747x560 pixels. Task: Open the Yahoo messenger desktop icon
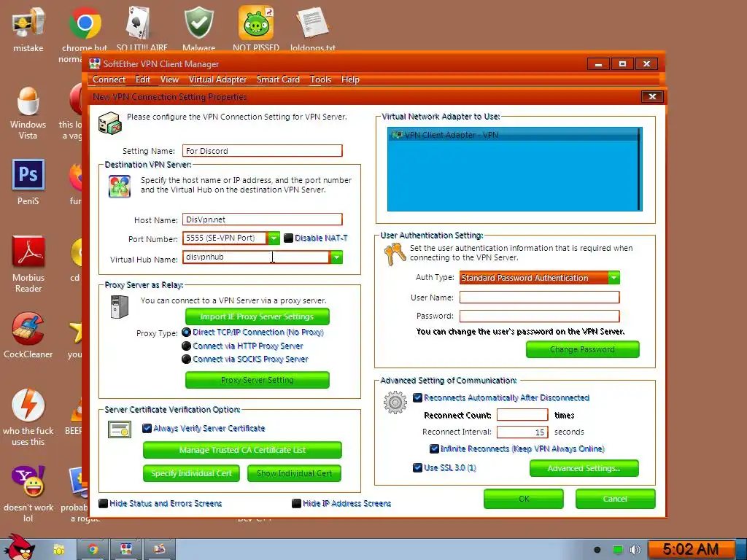[28, 481]
